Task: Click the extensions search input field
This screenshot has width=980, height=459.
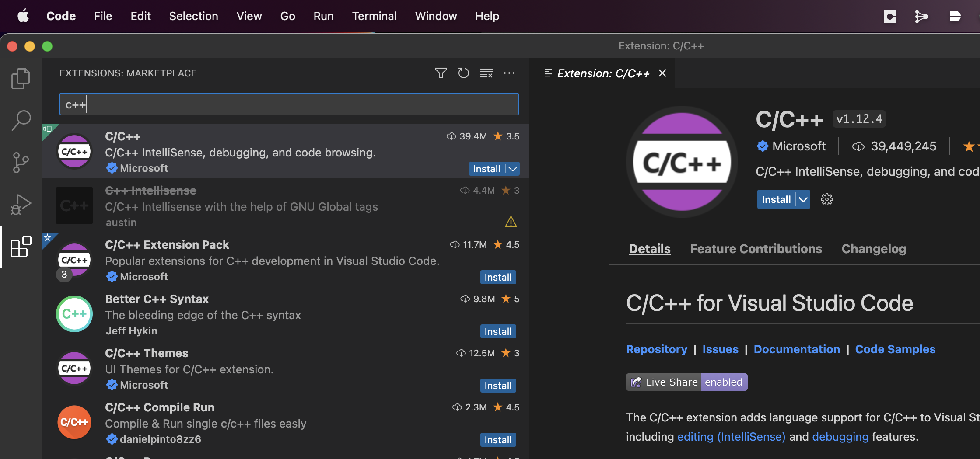Action: tap(289, 104)
